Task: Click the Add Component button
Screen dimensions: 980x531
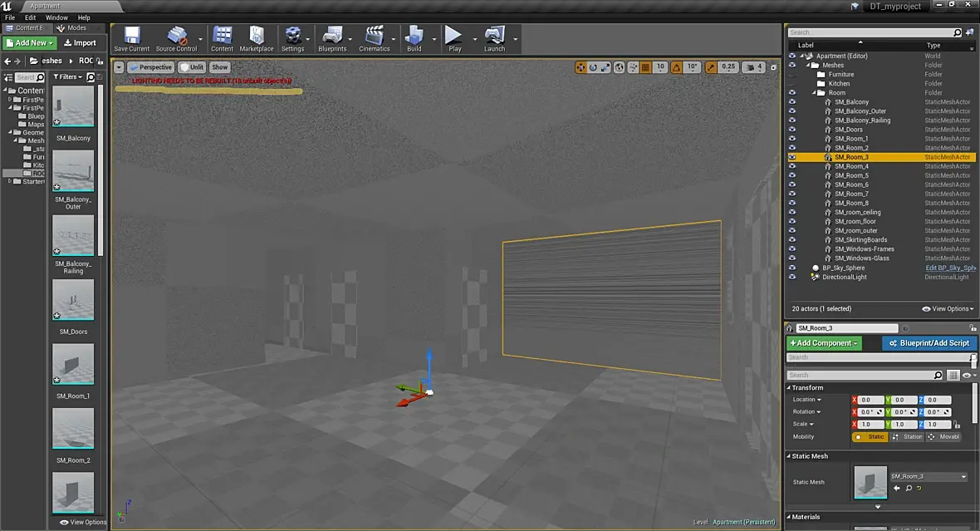Action: click(823, 343)
